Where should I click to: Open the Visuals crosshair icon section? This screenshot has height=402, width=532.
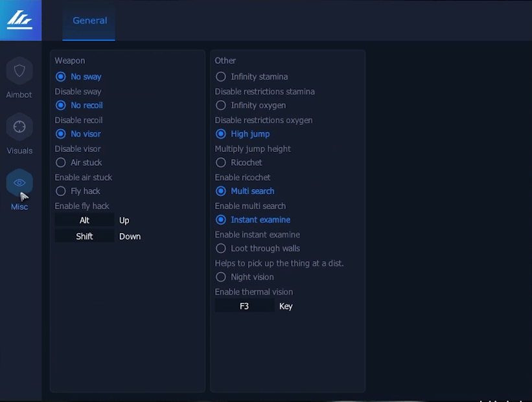(19, 127)
